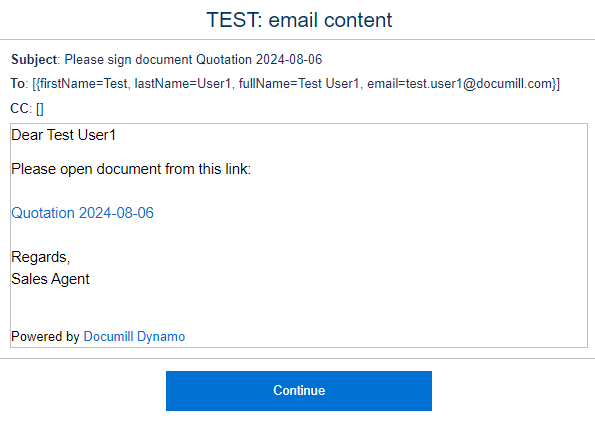The width and height of the screenshot is (595, 421).
Task: Open the Documill Dynamo link
Action: pos(134,336)
